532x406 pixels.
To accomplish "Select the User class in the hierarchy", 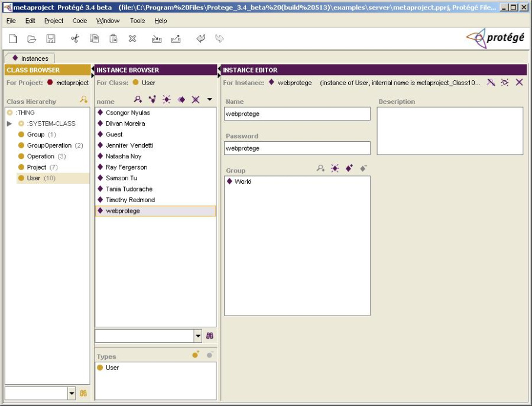I will 34,178.
